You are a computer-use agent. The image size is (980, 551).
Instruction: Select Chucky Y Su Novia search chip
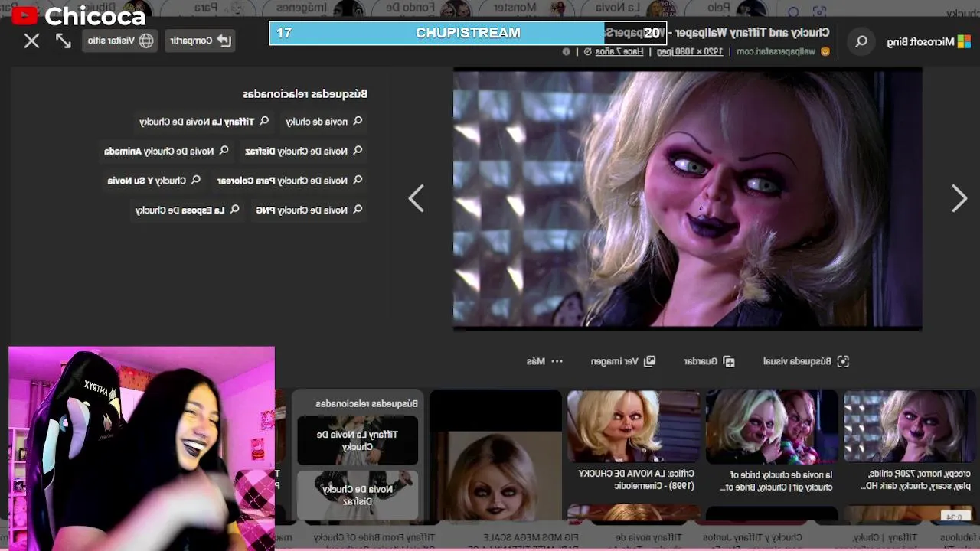pos(154,181)
